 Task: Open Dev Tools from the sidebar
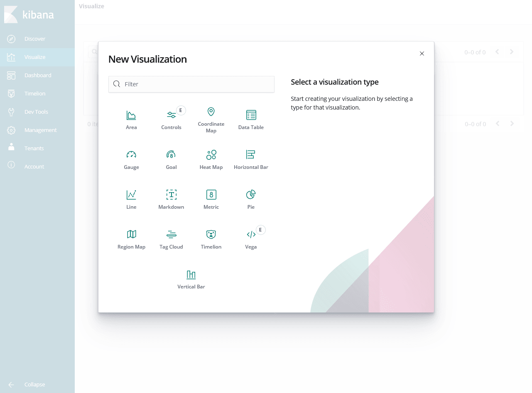tap(36, 112)
